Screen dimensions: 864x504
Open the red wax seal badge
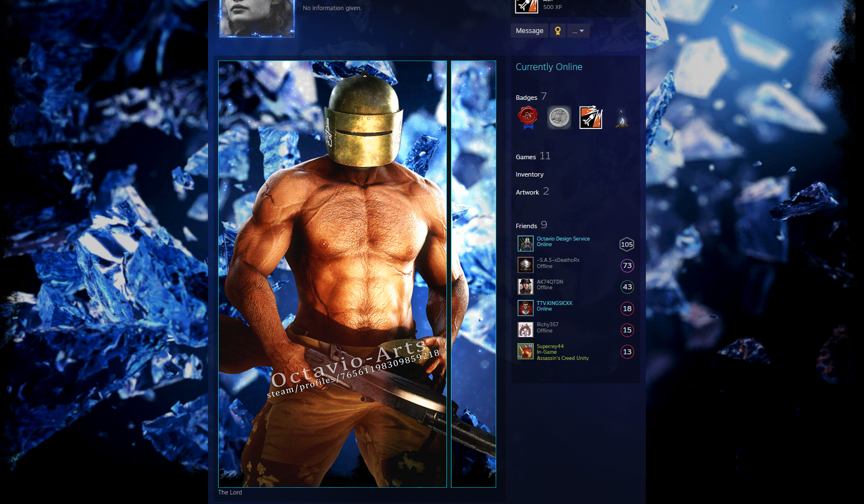pos(528,118)
